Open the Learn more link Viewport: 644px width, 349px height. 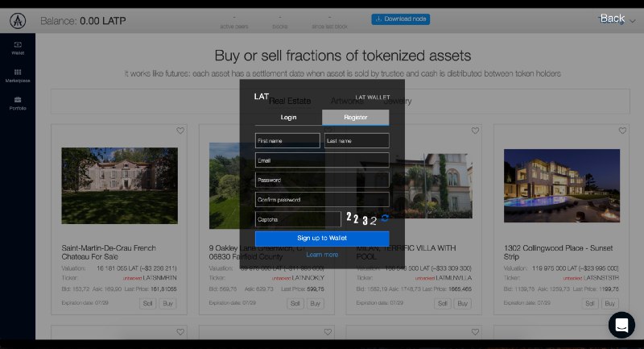click(322, 255)
